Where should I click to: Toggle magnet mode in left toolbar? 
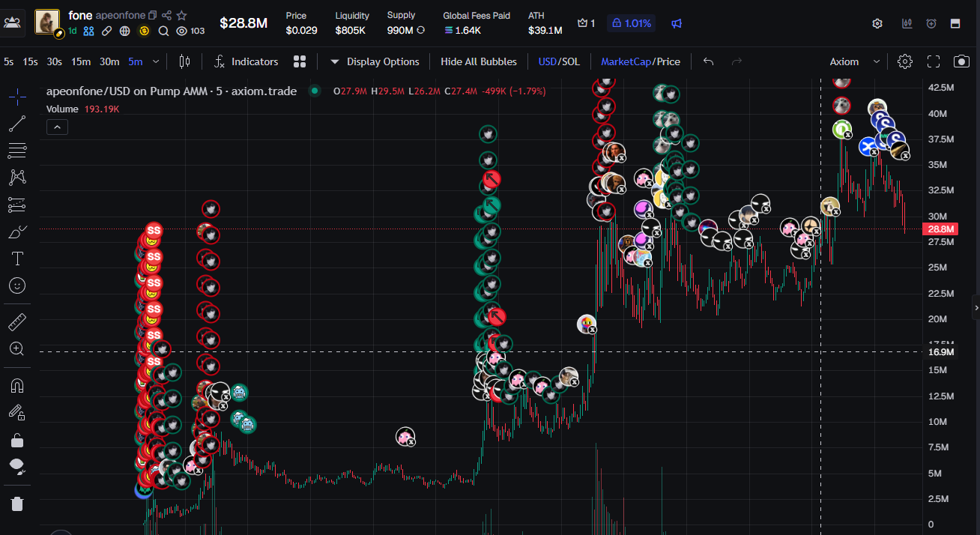point(17,385)
